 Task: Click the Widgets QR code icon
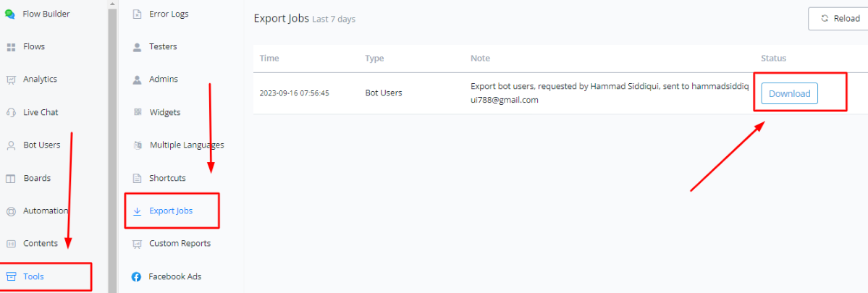tap(138, 112)
